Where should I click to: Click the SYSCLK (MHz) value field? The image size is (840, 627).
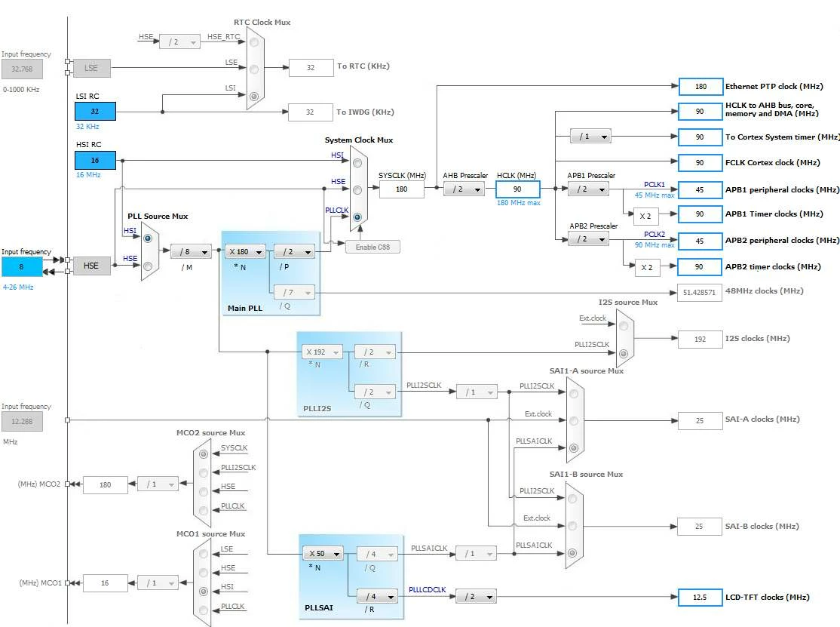pos(401,189)
